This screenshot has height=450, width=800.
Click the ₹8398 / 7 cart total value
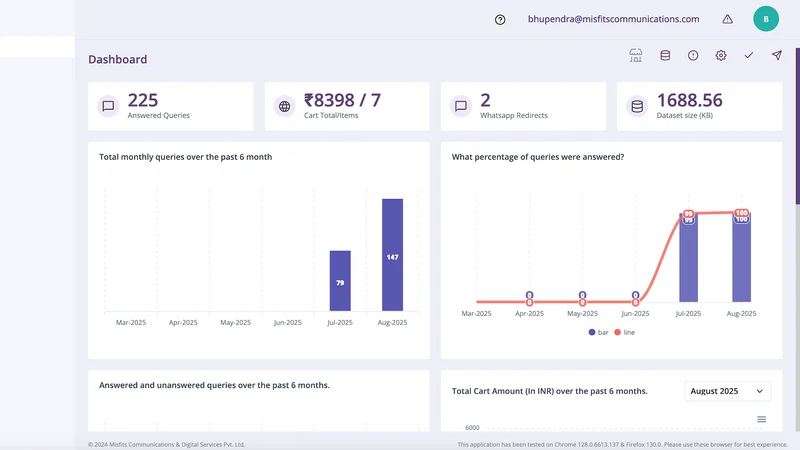point(342,100)
